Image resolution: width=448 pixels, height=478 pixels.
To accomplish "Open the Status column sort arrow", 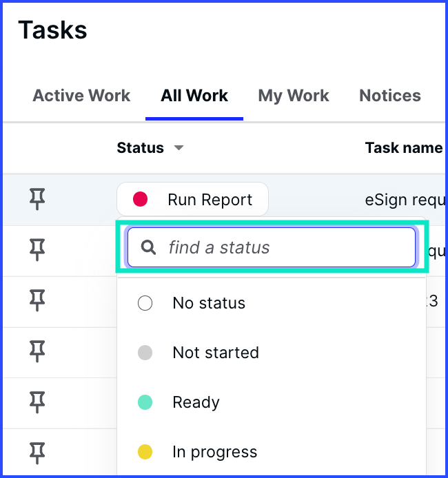I will (x=179, y=148).
